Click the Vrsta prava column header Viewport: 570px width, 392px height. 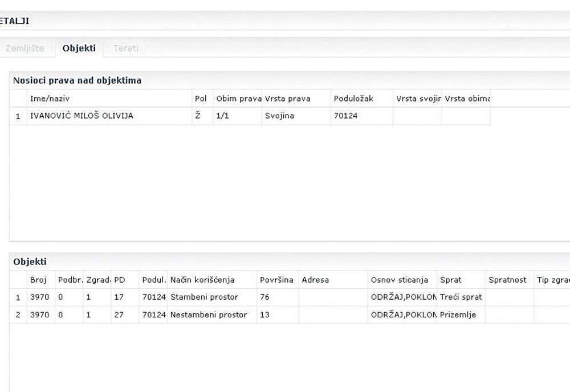288,99
